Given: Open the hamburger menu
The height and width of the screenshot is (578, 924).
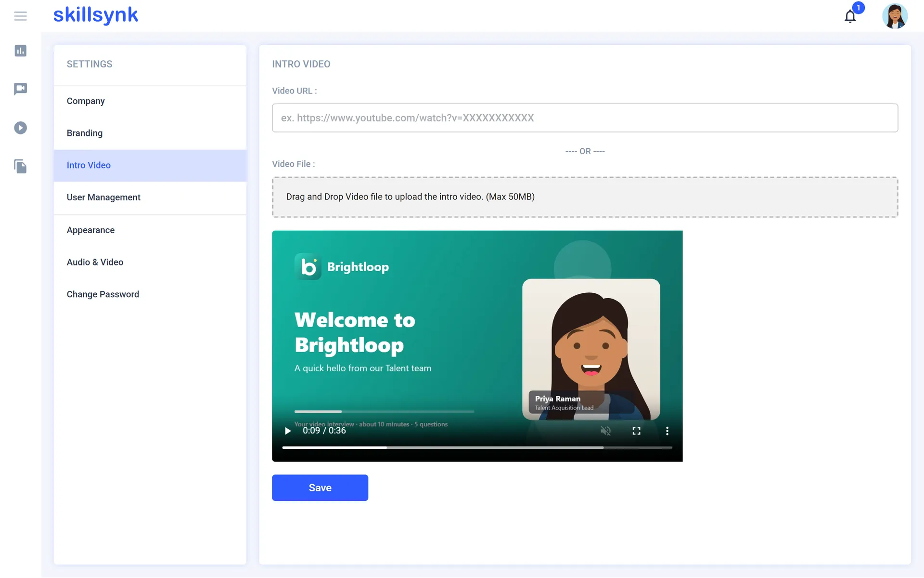Looking at the screenshot, I should point(20,16).
